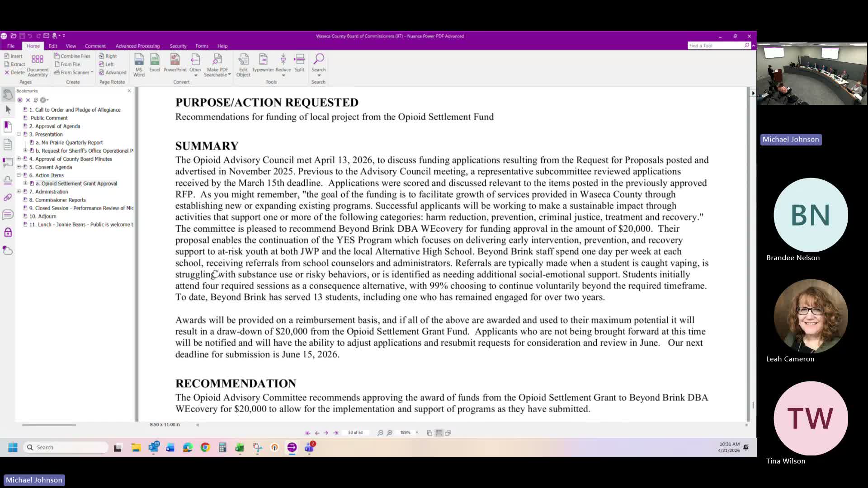Convert the PDF to MS Word

[x=139, y=65]
